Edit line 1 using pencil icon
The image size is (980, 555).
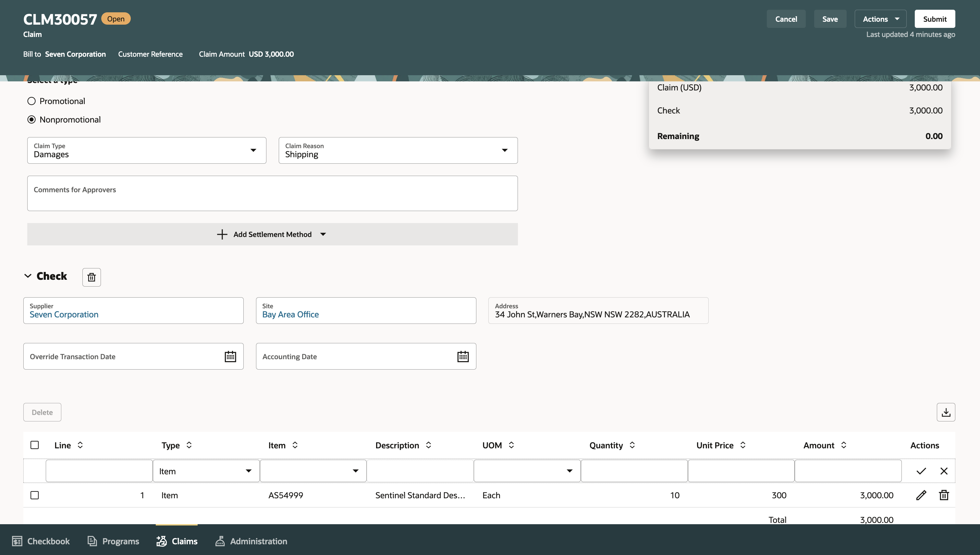(x=921, y=495)
